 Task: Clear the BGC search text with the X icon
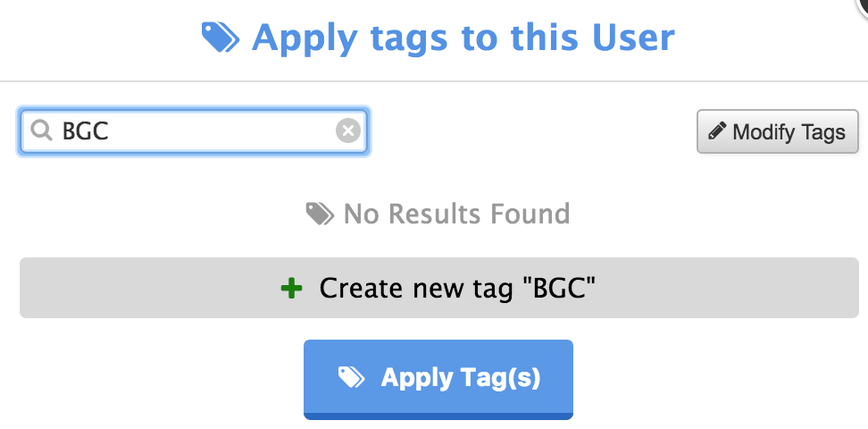tap(347, 130)
